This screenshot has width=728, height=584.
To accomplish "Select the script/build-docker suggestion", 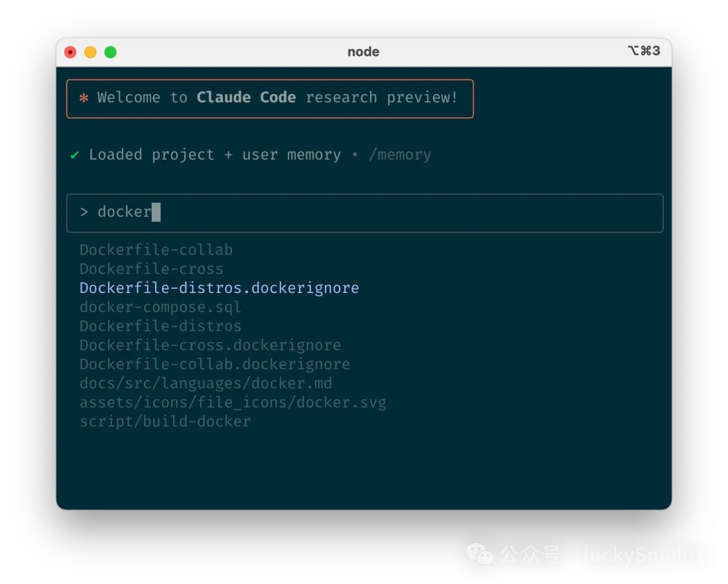I will 164,422.
